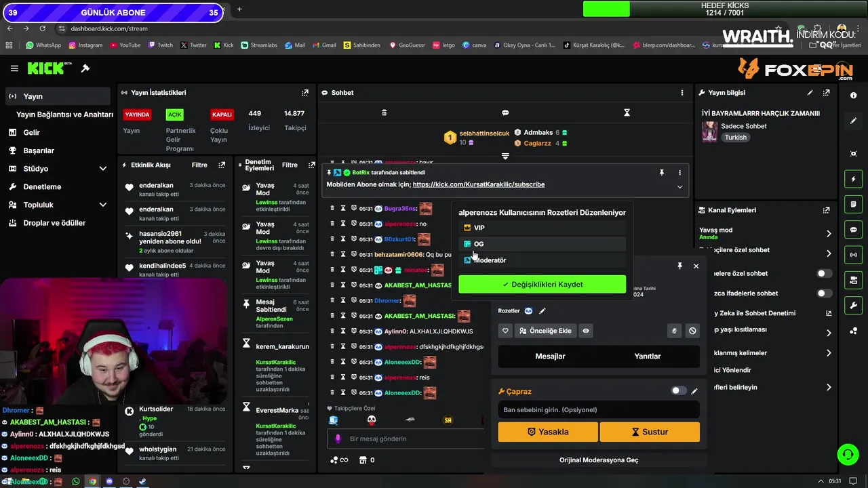Viewport: 868px width, 488px height.
Task: Pop out the Yayın bilgisi panel
Action: pyautogui.click(x=826, y=93)
